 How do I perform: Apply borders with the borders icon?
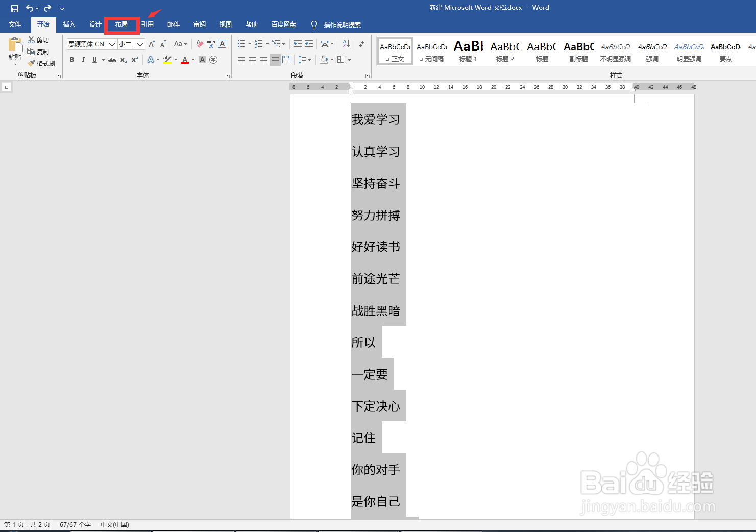click(341, 60)
